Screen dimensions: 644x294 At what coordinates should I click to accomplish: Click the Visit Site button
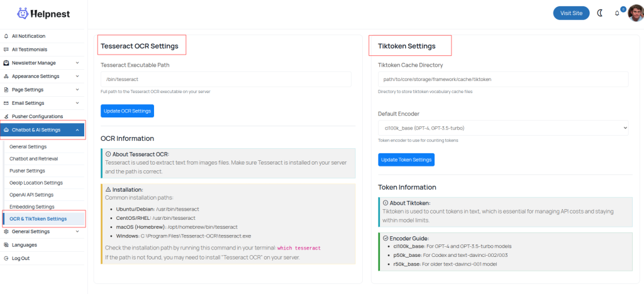pyautogui.click(x=571, y=13)
